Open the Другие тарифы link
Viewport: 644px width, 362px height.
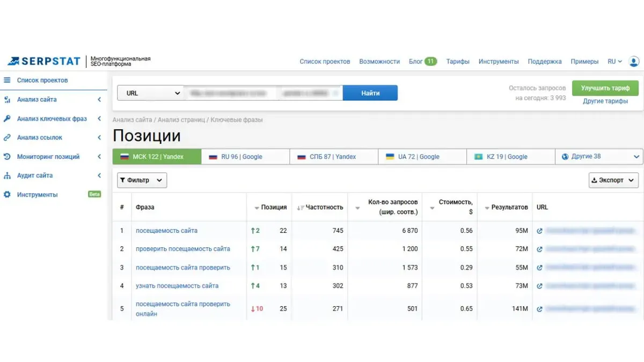[605, 101]
